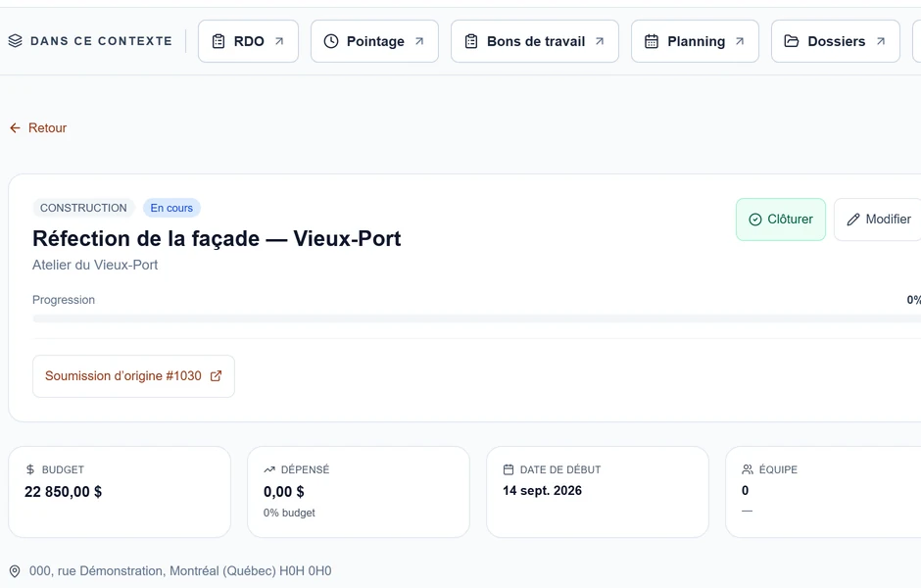Click the Dossiers folder icon
Screen dimensions: 921x588
(792, 41)
